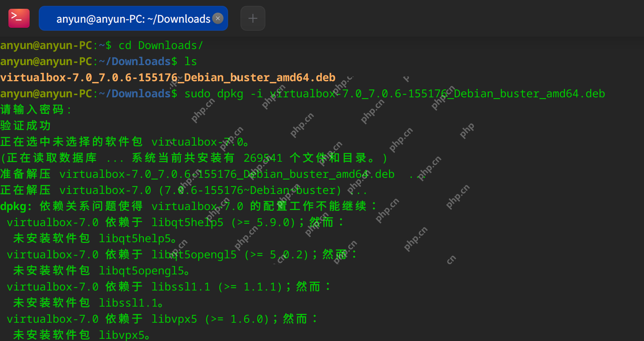Click the libqt5opengl5 dependency text
The width and height of the screenshot is (644, 341).
click(194, 254)
